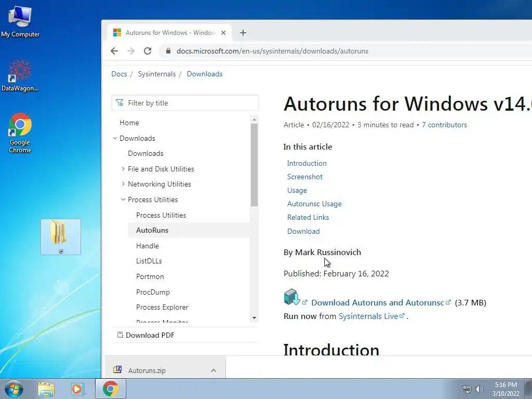The width and height of the screenshot is (532, 399).
Task: Go to Docs breadcrumb
Action: (x=119, y=74)
